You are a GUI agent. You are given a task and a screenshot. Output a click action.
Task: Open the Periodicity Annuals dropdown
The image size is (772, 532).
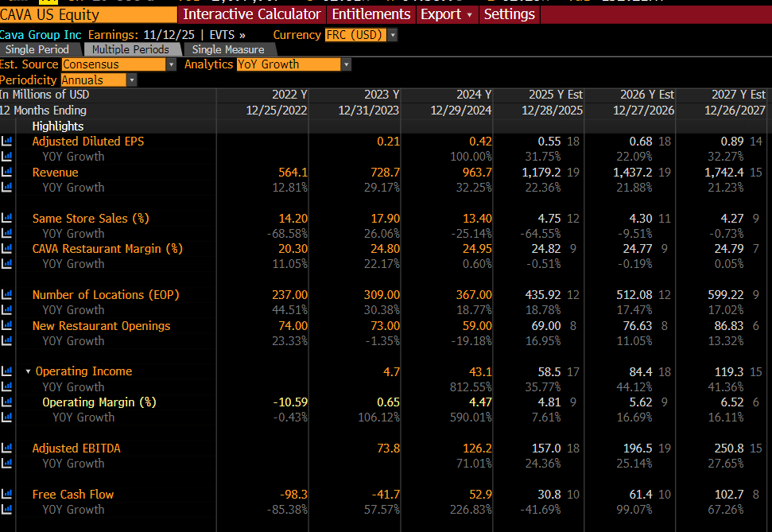131,80
